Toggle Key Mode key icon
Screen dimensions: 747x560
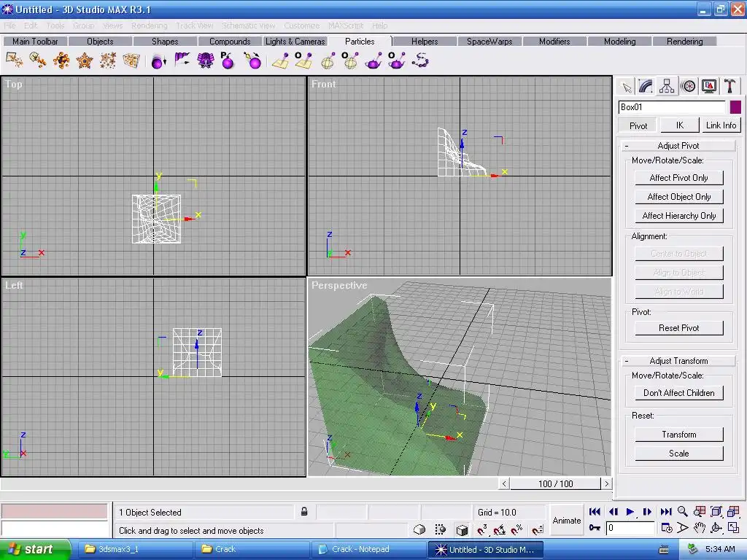[595, 528]
